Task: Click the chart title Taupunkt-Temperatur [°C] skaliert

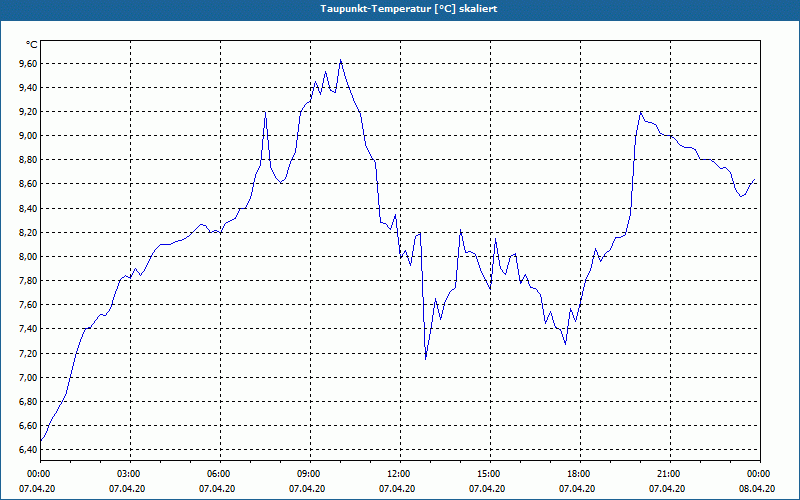Action: click(x=409, y=9)
